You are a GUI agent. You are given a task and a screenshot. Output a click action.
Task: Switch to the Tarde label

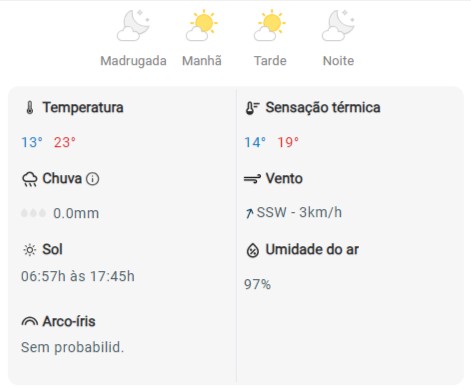point(270,61)
